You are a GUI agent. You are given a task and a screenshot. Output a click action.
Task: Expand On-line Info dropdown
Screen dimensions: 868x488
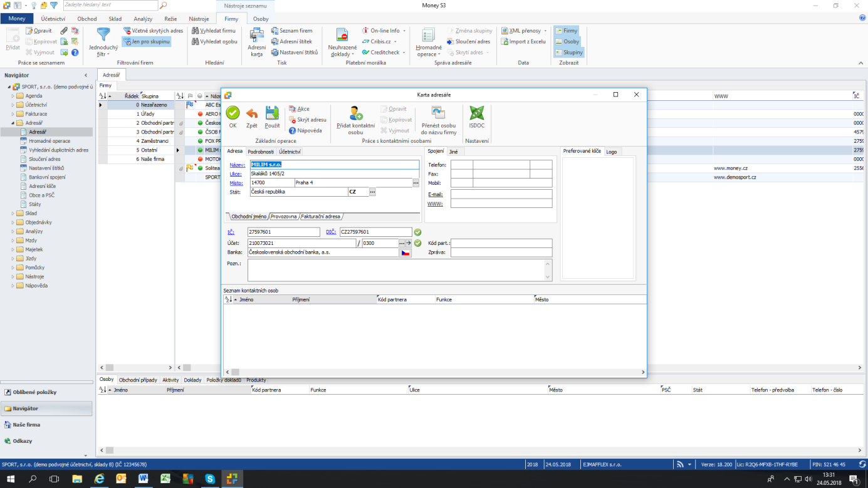(384, 31)
